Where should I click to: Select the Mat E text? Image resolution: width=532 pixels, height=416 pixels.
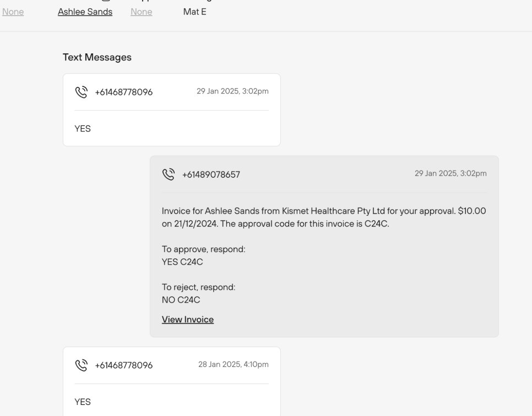tap(195, 12)
